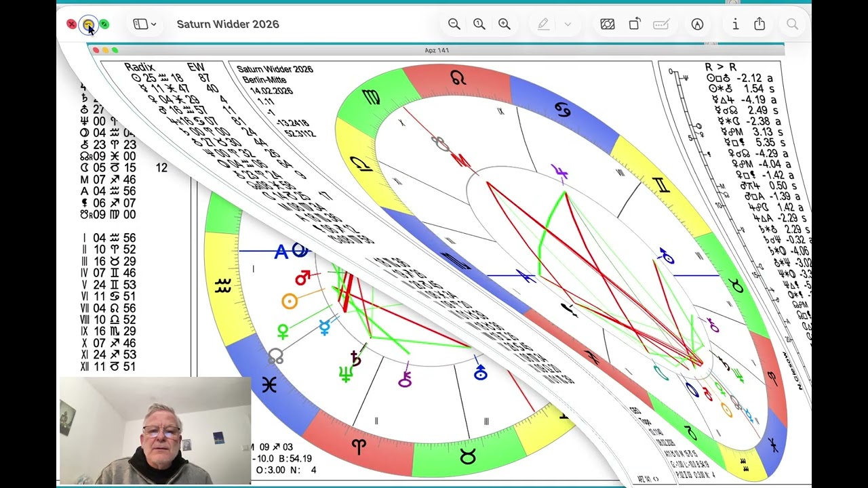Click the '14.02.2026' date text

click(x=271, y=90)
